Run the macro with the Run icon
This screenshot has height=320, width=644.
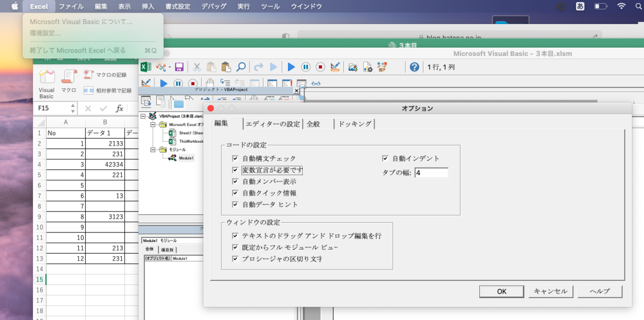[x=290, y=67]
